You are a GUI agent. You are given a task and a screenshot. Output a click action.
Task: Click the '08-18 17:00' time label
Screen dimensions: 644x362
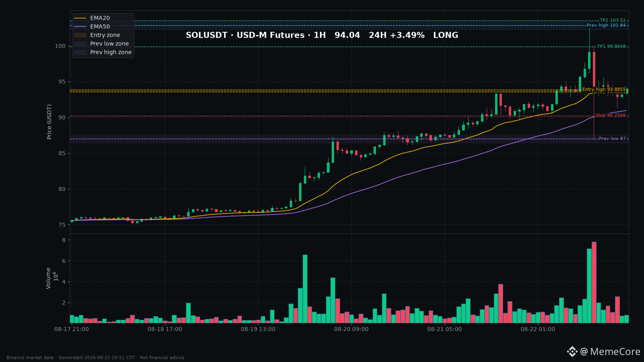coord(165,329)
